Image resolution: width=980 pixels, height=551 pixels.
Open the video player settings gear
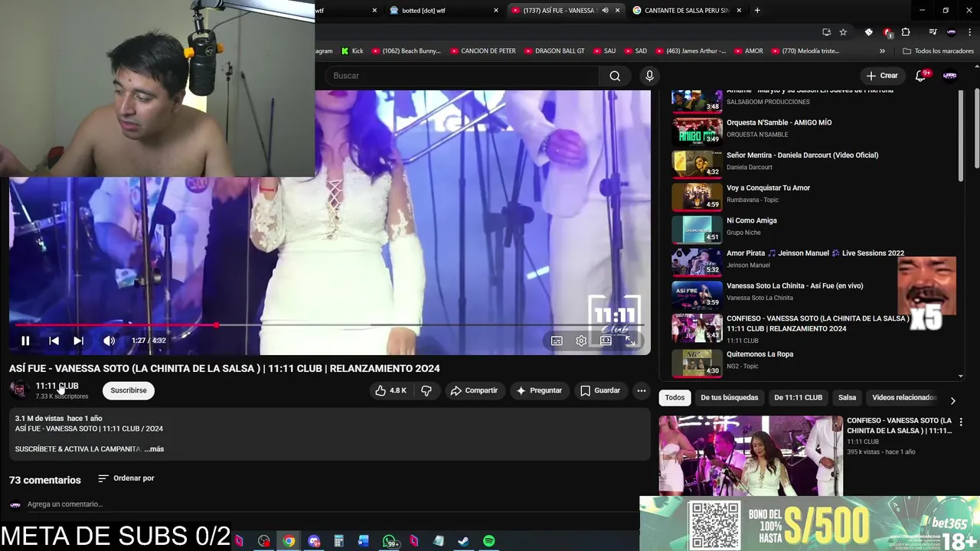tap(581, 341)
